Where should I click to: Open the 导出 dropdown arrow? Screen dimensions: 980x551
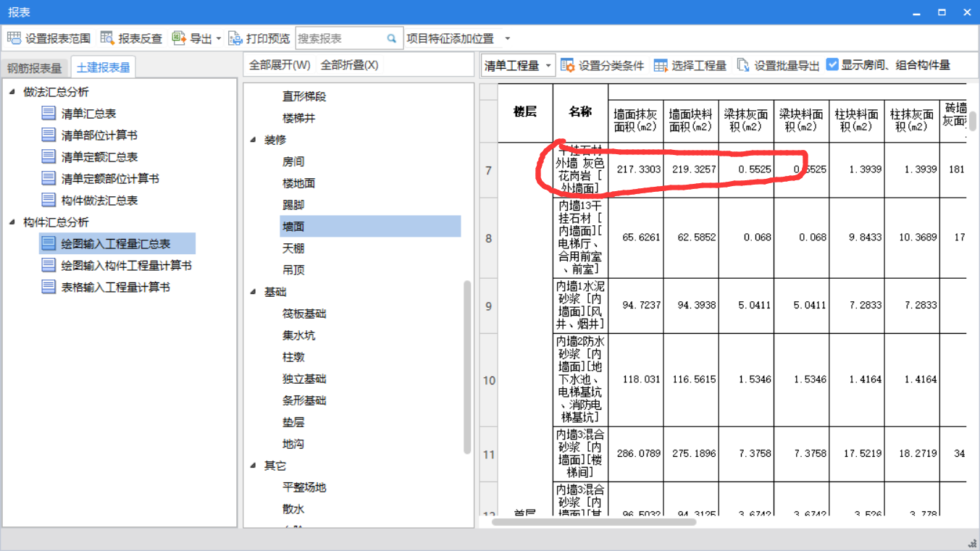(x=219, y=39)
